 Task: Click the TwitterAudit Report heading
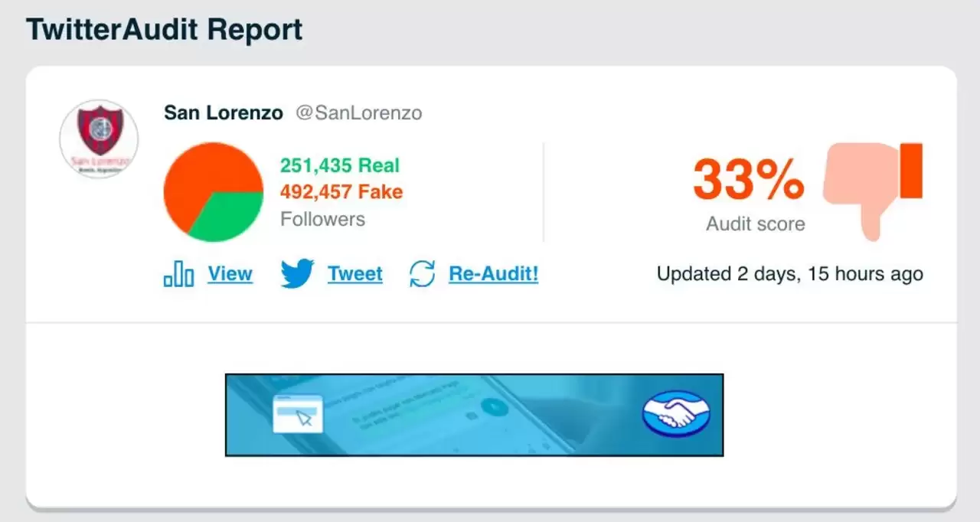pos(165,29)
